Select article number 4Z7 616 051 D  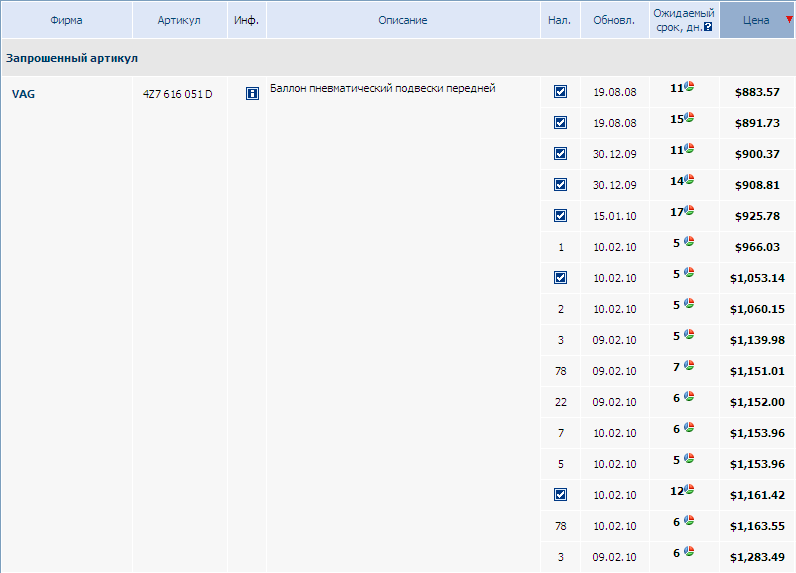178,94
